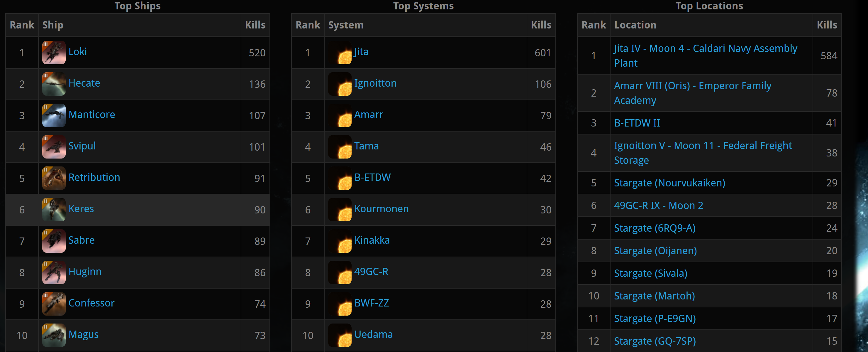Click the Confessor ship icon
The height and width of the screenshot is (352, 868).
pyautogui.click(x=54, y=303)
